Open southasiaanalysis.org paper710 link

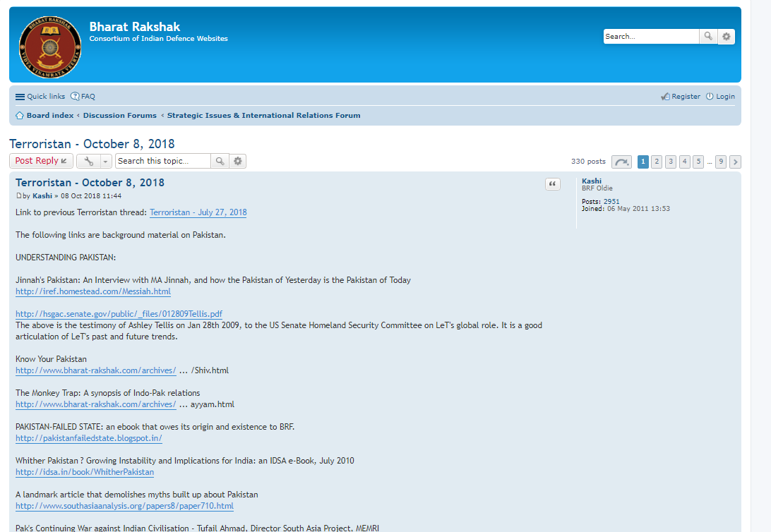click(124, 506)
